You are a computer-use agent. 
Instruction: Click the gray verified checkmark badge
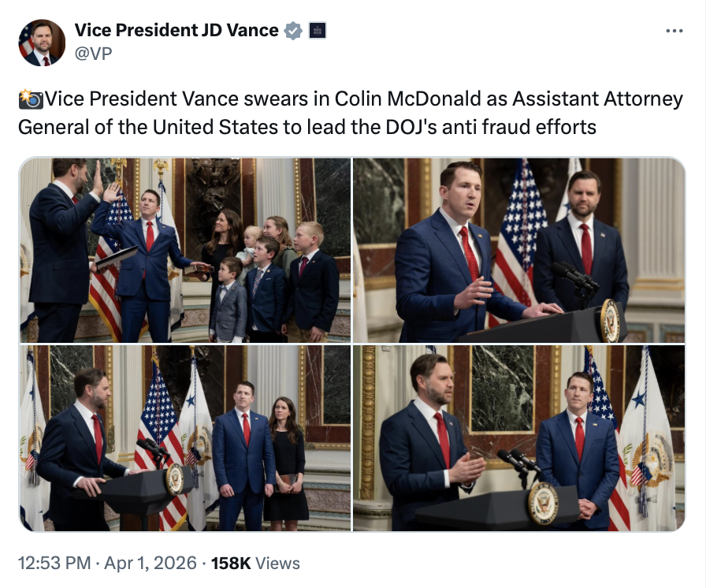click(293, 31)
